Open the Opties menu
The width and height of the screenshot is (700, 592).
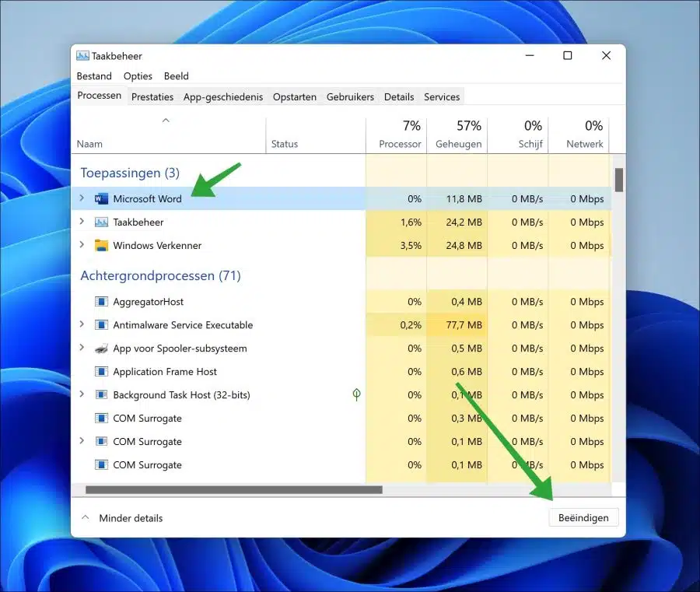coord(138,76)
